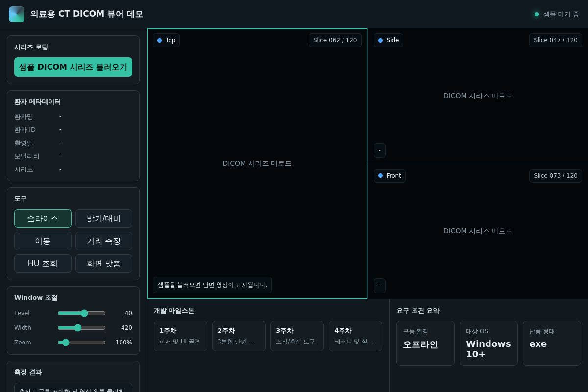Click the Front viewport info badge
The height and width of the screenshot is (392, 588).
[380, 286]
